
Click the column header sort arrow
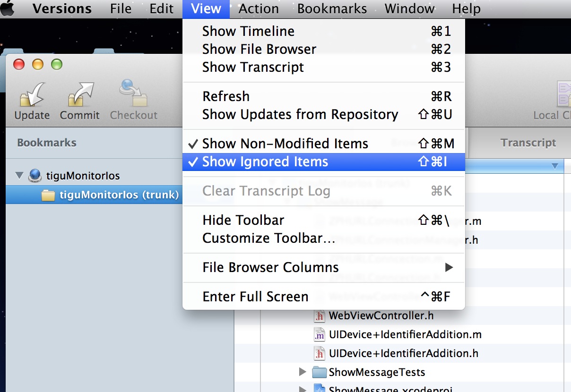click(x=555, y=166)
